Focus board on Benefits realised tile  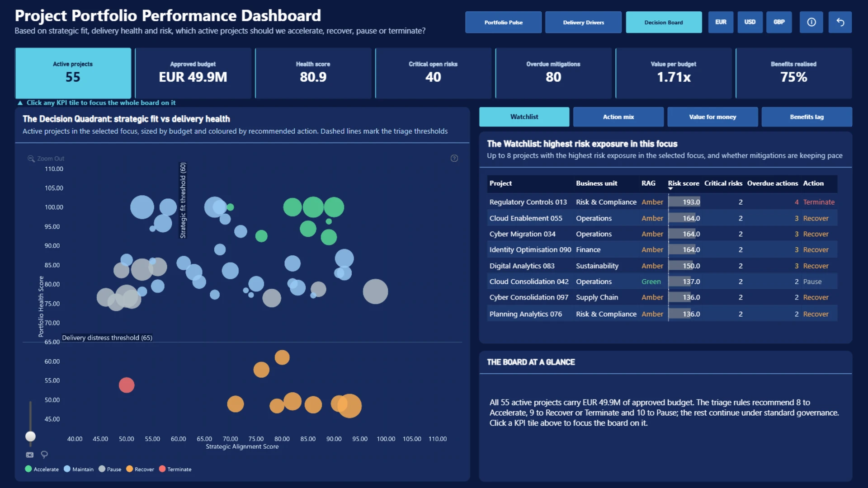[794, 73]
